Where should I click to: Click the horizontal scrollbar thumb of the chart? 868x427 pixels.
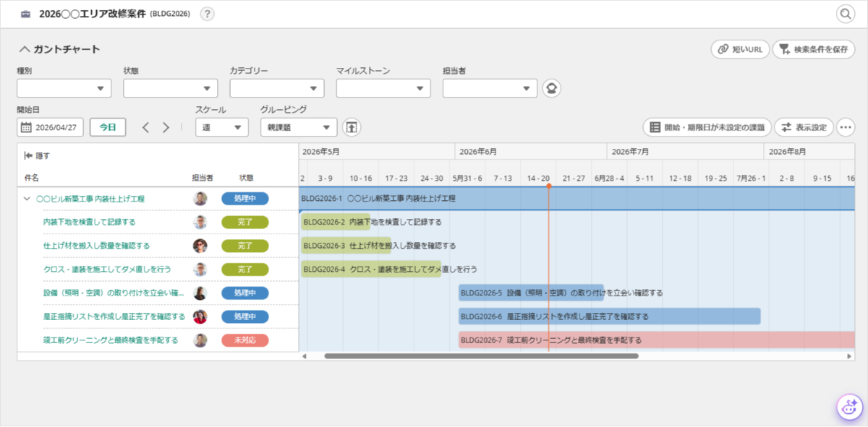point(481,356)
